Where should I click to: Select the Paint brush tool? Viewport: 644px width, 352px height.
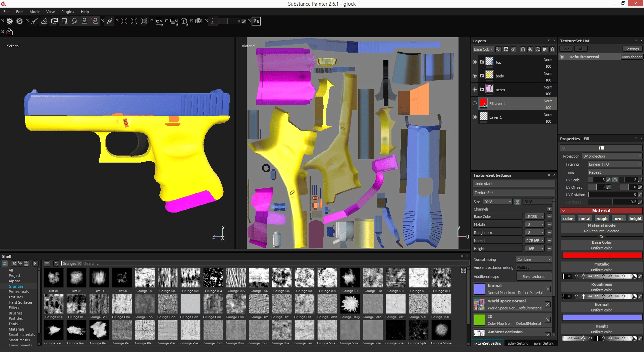point(34,21)
